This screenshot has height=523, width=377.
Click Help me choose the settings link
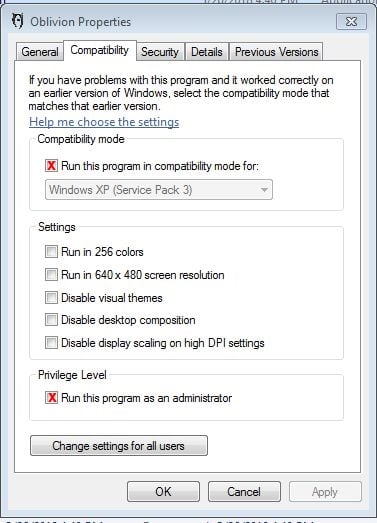[104, 122]
